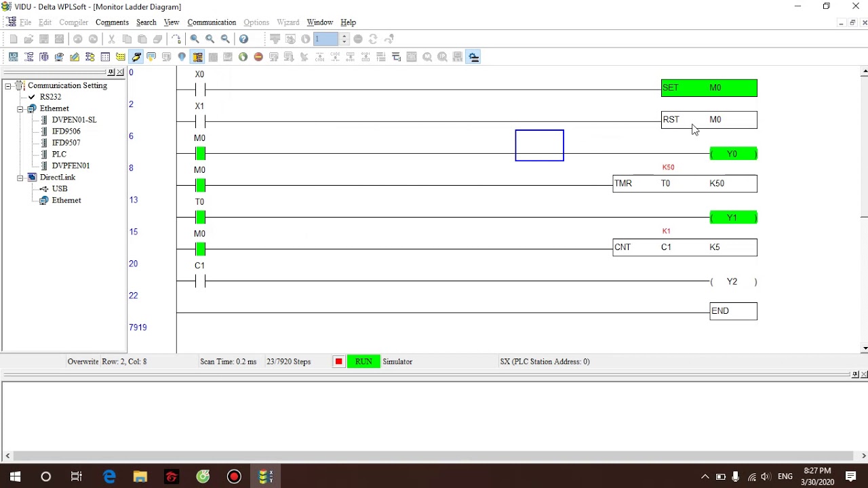Open the Communication menu

[212, 22]
